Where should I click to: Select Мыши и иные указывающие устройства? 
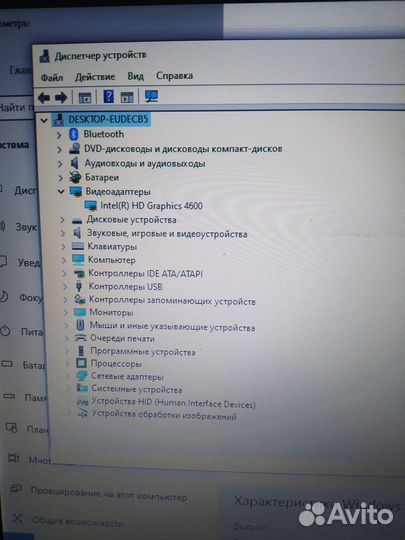(x=172, y=326)
